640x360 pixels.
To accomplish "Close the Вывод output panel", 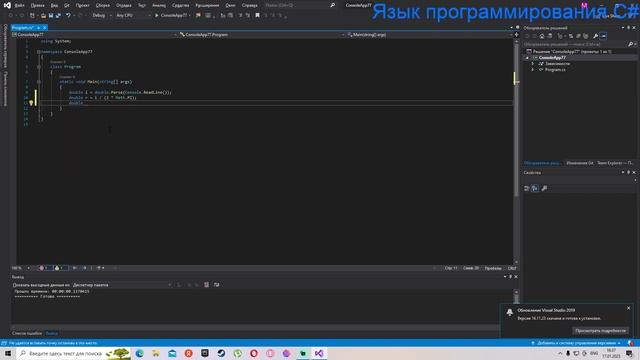I will point(516,277).
